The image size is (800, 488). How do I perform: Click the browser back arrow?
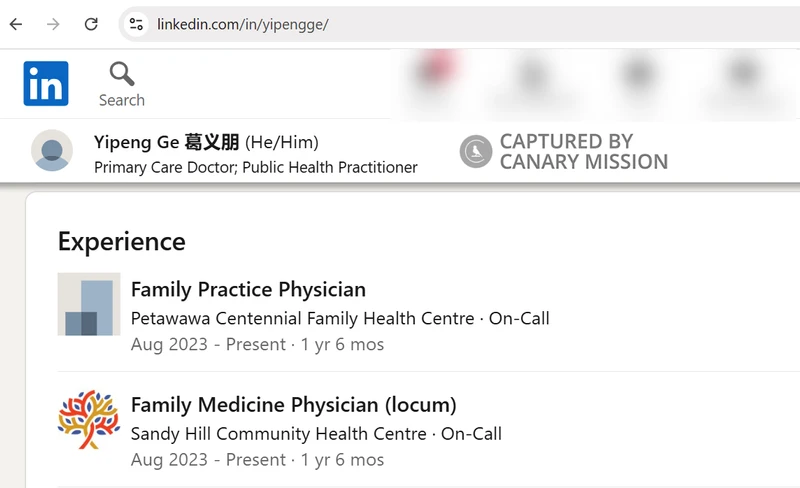[16, 24]
